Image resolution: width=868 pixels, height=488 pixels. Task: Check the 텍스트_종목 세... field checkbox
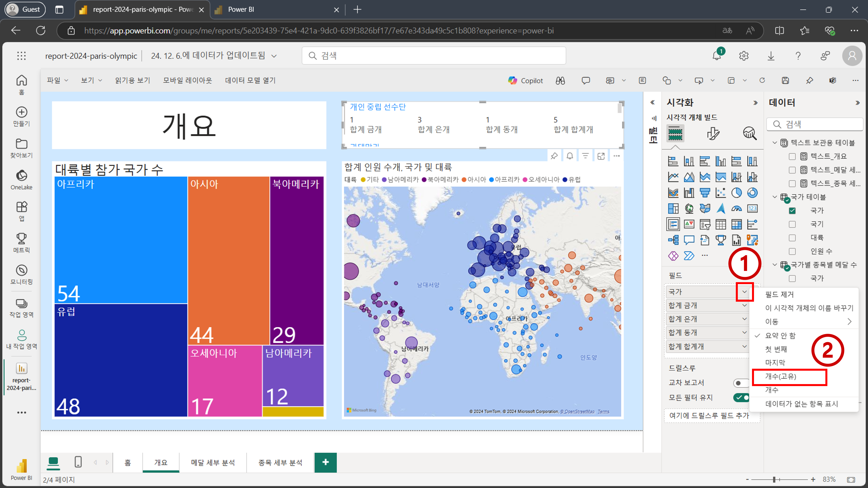[x=792, y=184]
